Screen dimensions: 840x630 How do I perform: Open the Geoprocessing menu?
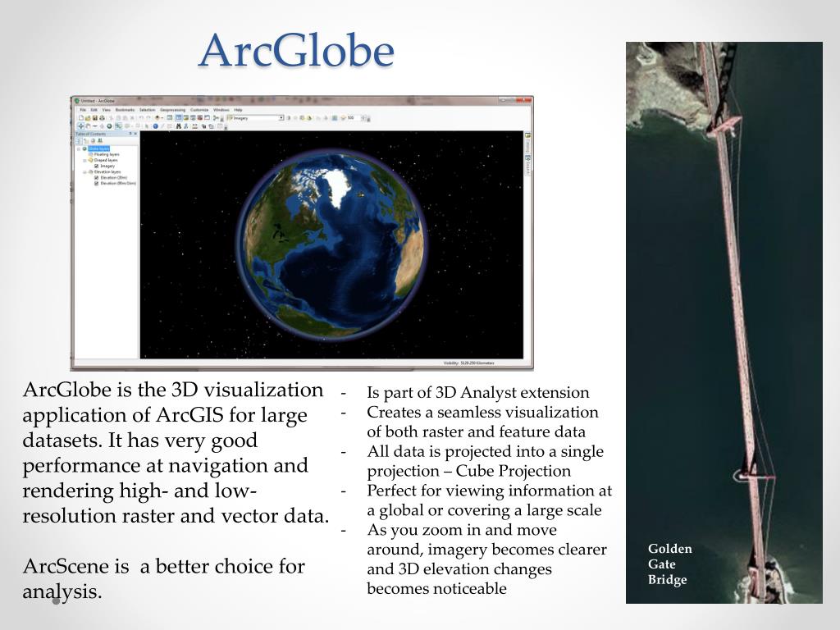(172, 110)
